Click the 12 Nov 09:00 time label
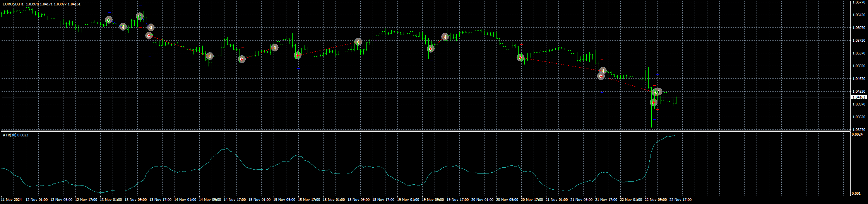The image size is (868, 204). [x=61, y=200]
